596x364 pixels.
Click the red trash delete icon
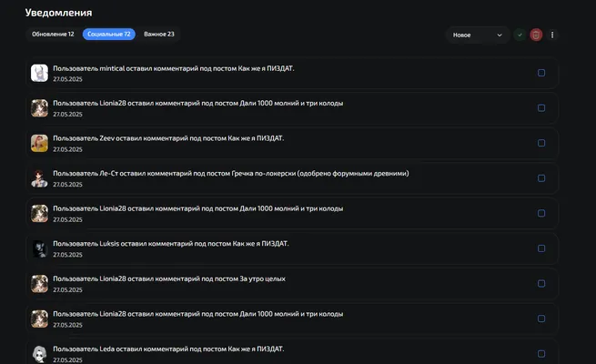536,35
